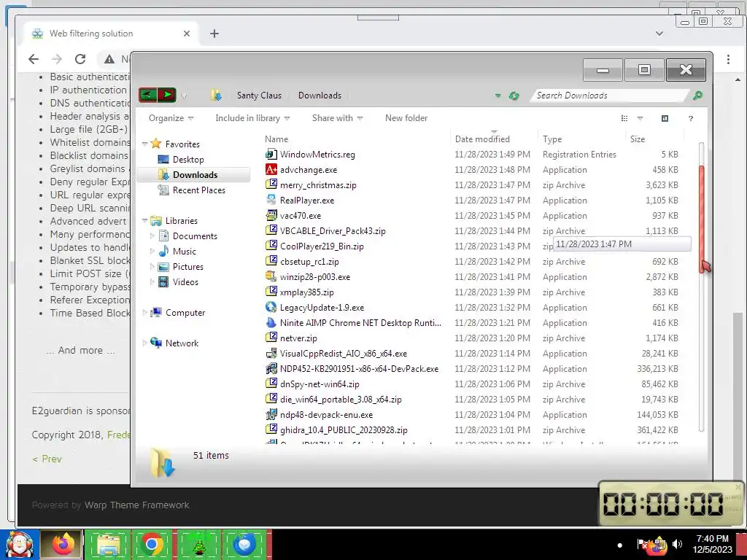Select Desktop in Favorites
747x560 pixels.
pos(188,160)
